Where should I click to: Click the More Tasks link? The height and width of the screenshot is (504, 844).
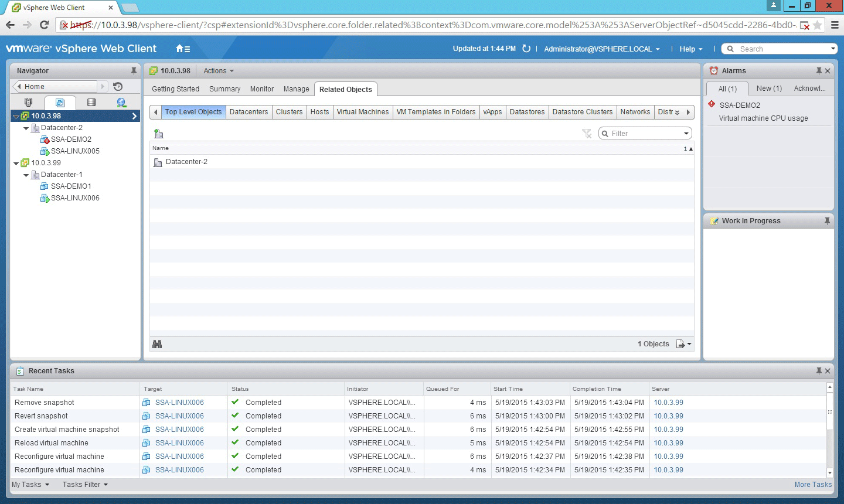pos(813,485)
